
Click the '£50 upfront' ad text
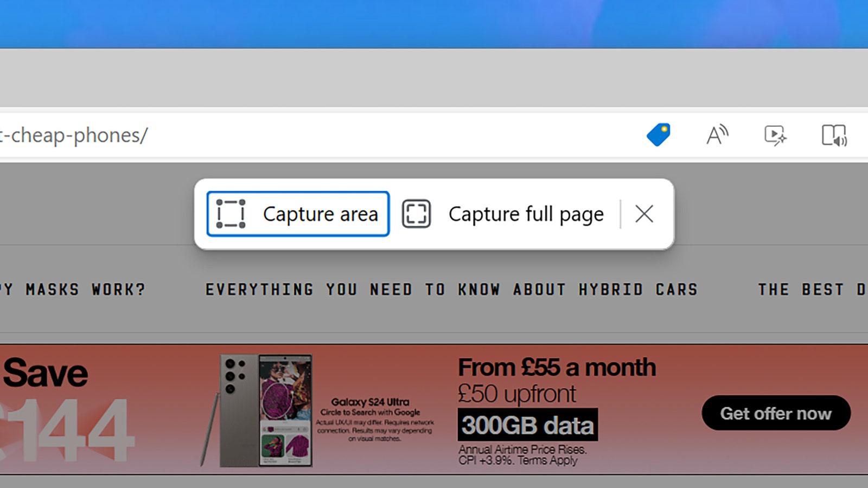tap(517, 394)
